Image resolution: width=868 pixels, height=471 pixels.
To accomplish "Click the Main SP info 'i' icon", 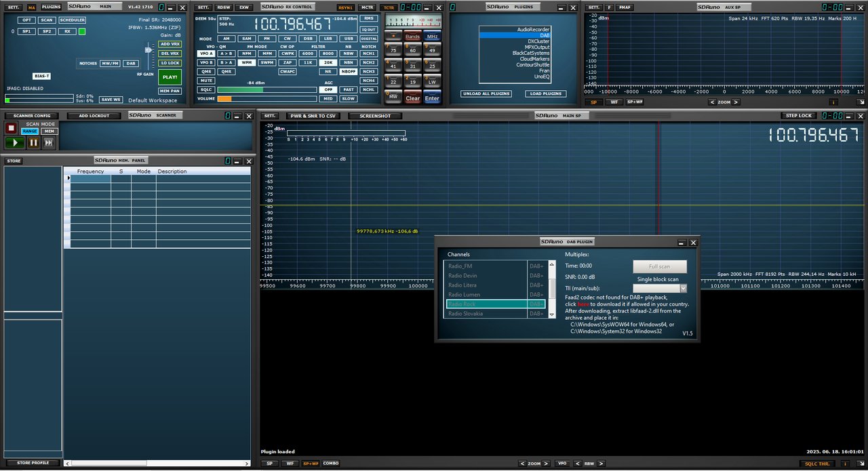I will pos(845,464).
